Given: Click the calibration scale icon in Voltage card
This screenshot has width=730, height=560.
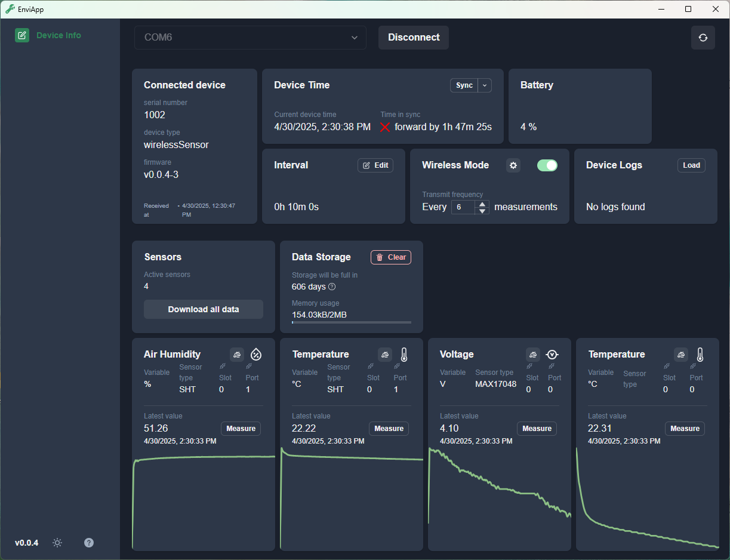Looking at the screenshot, I should (x=533, y=355).
